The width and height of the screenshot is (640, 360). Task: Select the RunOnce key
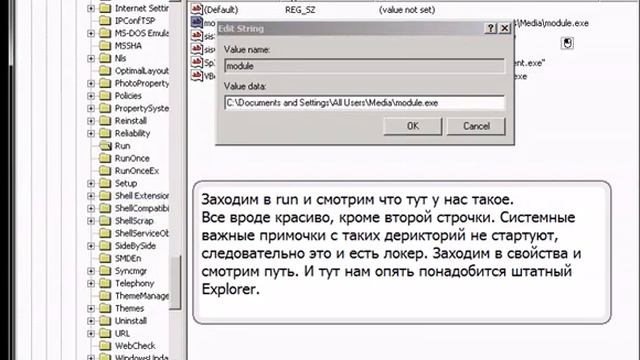tap(132, 158)
